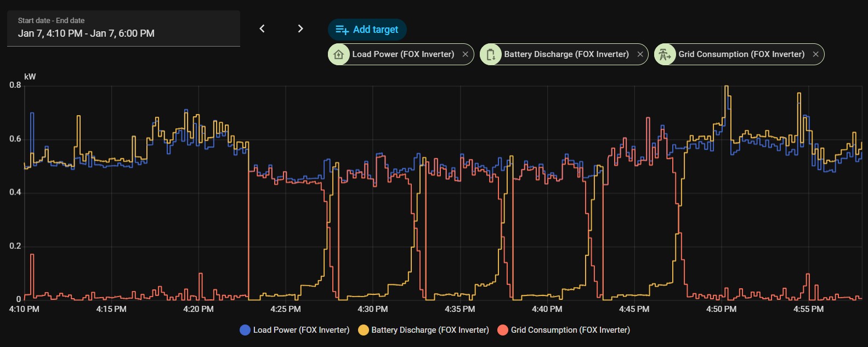
Task: Click the blue Load Power legend dot
Action: (x=245, y=330)
